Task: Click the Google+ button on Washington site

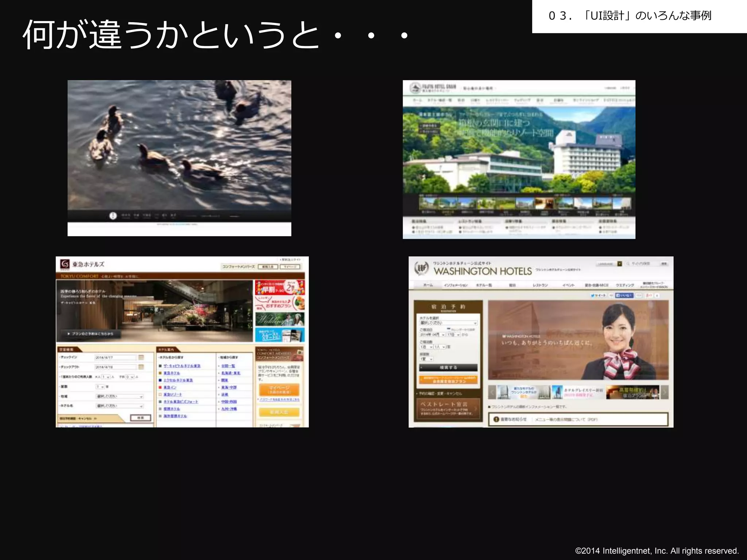Action: tap(649, 295)
